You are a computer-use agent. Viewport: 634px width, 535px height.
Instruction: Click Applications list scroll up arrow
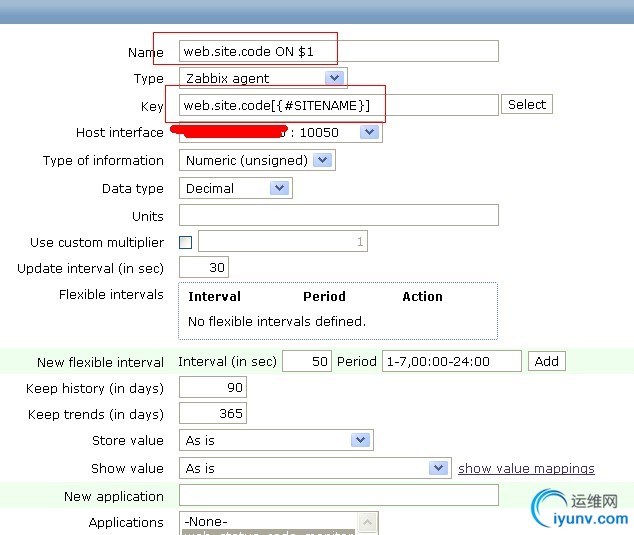coord(367,522)
